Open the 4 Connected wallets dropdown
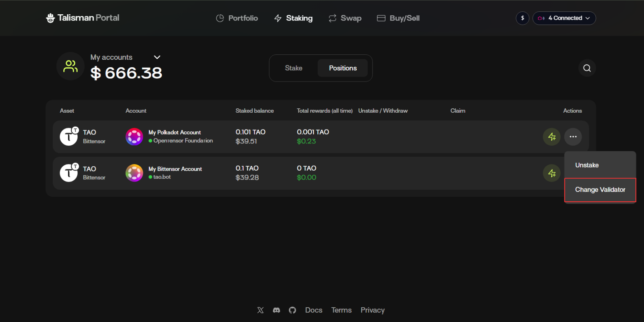Screen dimensions: 644x322 coord(564,18)
